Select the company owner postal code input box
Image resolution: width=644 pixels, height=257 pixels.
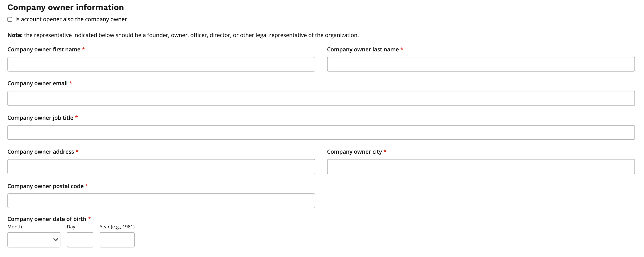[x=161, y=201]
